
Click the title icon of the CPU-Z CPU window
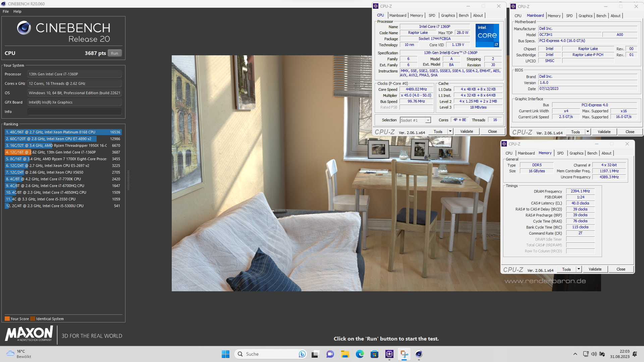pos(376,6)
